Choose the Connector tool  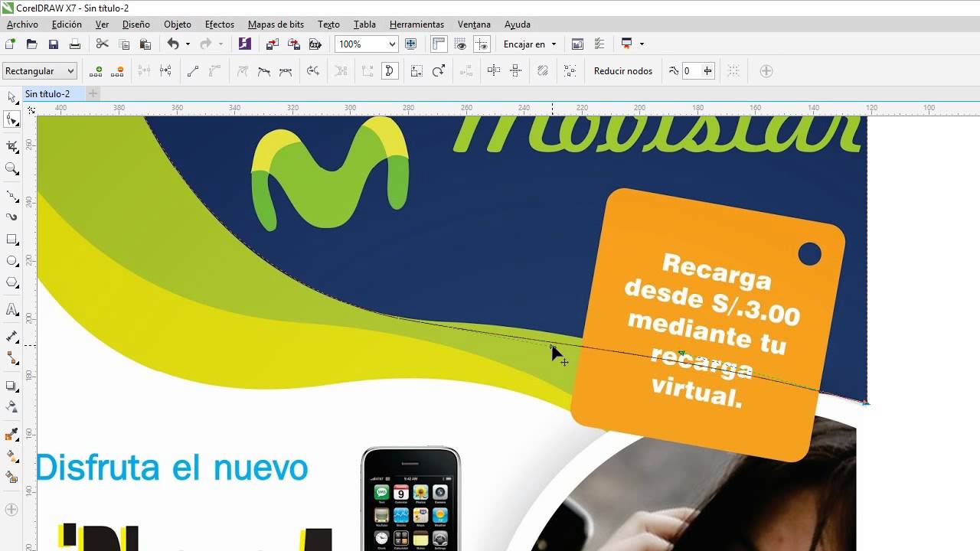[11, 358]
